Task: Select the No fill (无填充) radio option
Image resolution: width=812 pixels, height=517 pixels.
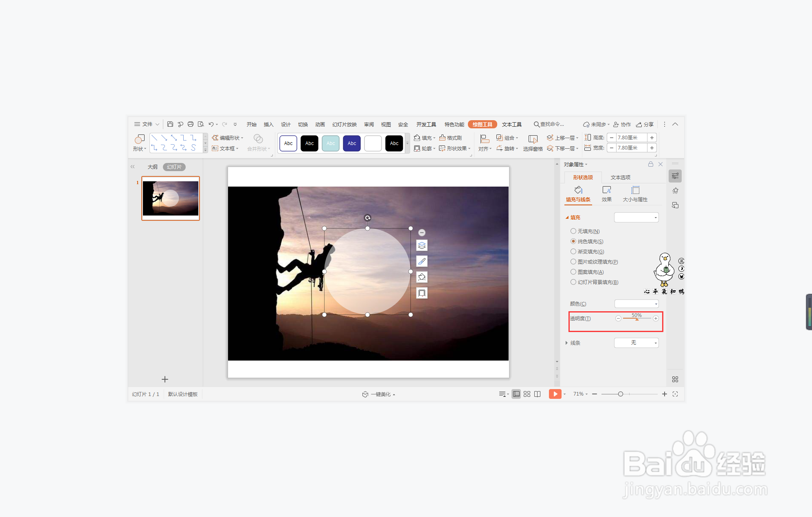Action: coord(573,231)
